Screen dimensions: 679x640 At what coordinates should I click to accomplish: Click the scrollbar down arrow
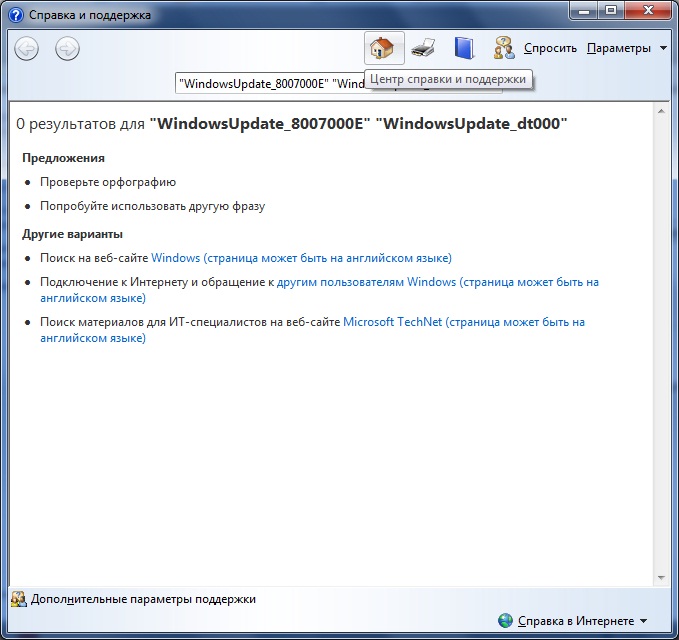click(x=661, y=578)
